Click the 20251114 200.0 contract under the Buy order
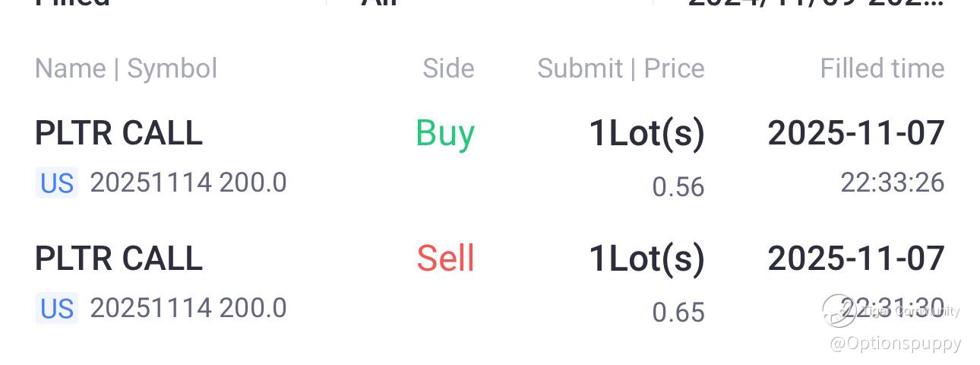 click(x=188, y=183)
